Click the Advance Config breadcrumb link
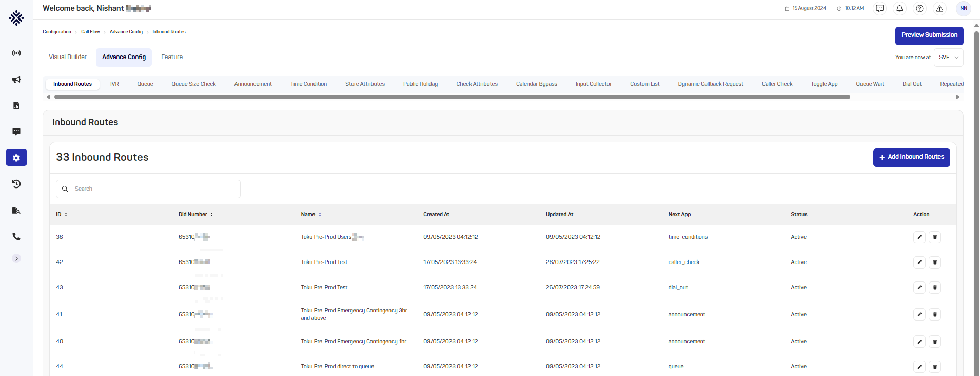980x376 pixels. [126, 32]
